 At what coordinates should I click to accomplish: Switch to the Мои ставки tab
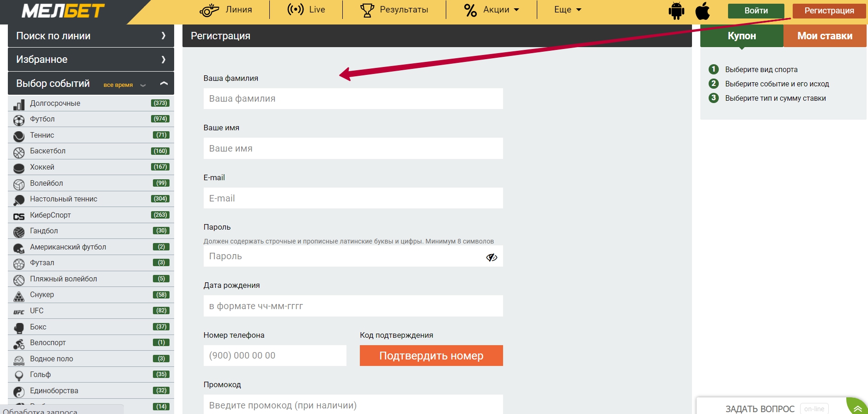825,36
